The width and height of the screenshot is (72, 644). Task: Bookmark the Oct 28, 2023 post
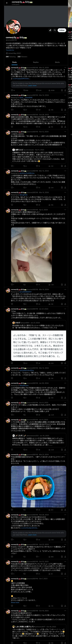click(x=62, y=127)
